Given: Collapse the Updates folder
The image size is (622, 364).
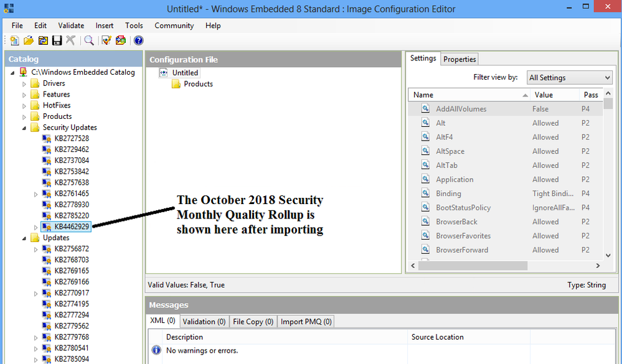Looking at the screenshot, I should 24,238.
